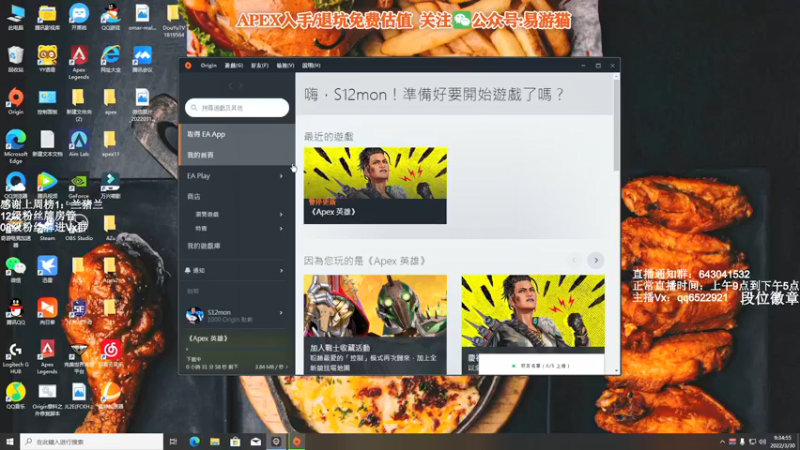Open 商店 in the sidebar
Screen dimensions: 800x450
coord(194,196)
